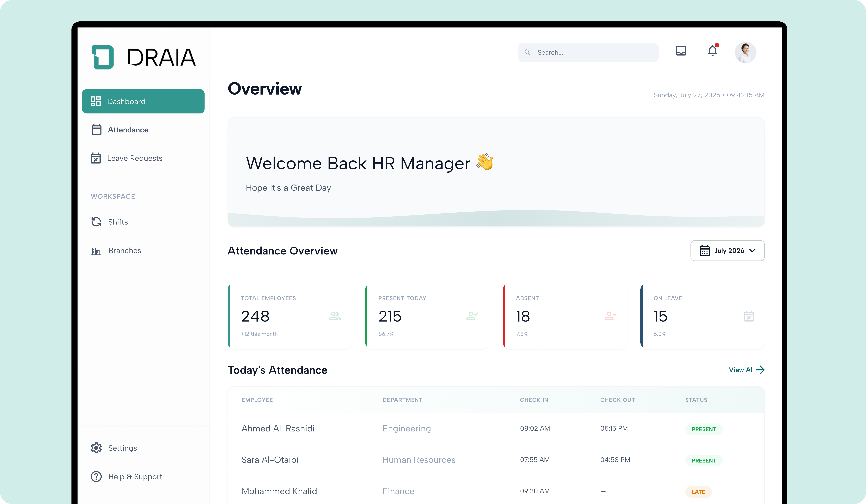Open notifications bell icon

[x=713, y=51]
